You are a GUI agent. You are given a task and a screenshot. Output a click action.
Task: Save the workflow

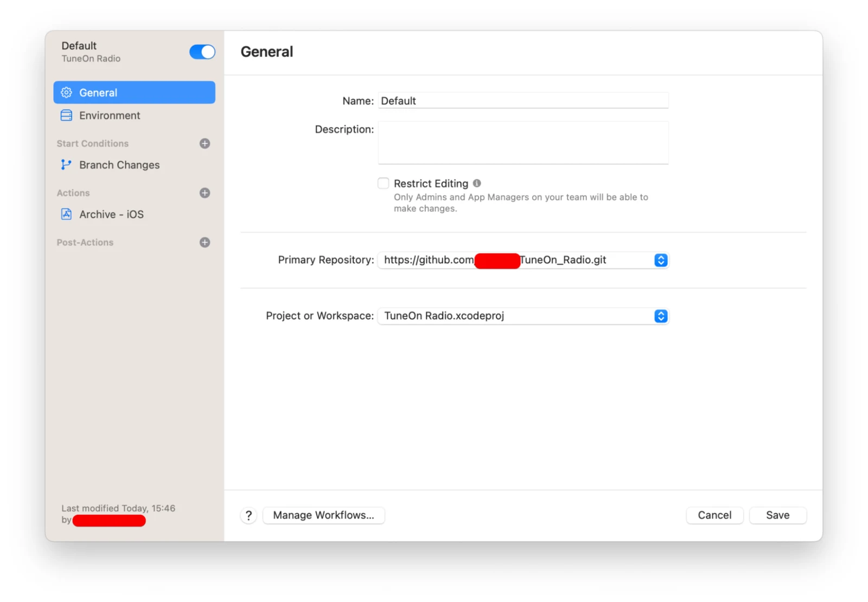point(777,515)
